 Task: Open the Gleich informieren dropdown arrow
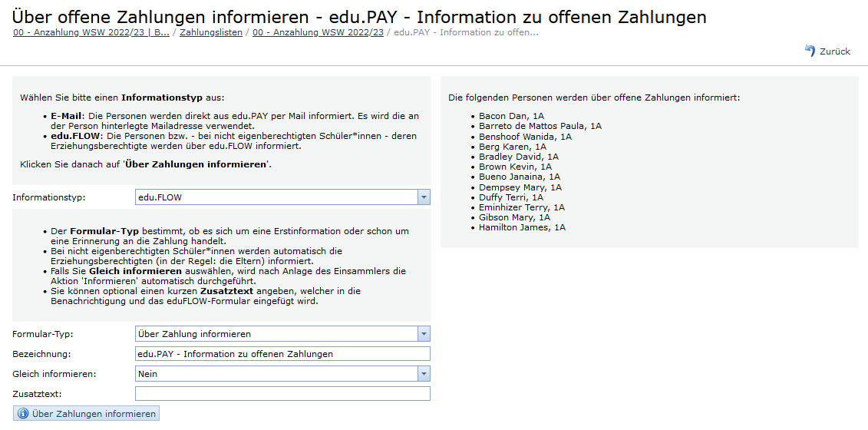click(x=424, y=374)
